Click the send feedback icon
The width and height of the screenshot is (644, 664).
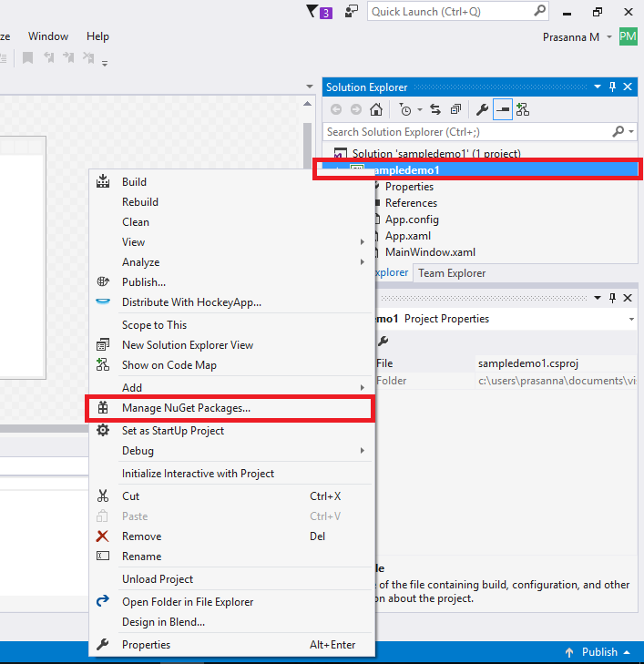tap(351, 12)
